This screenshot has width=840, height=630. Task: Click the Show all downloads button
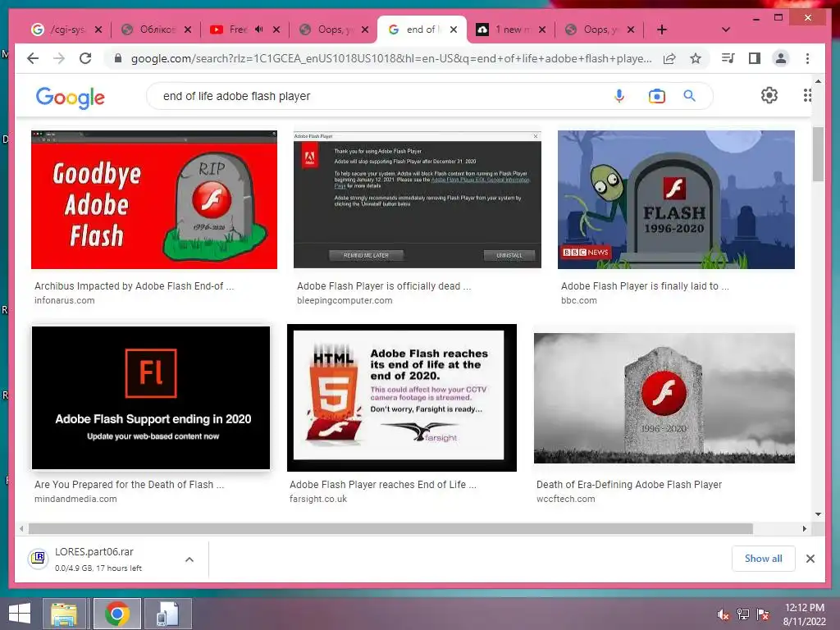763,559
